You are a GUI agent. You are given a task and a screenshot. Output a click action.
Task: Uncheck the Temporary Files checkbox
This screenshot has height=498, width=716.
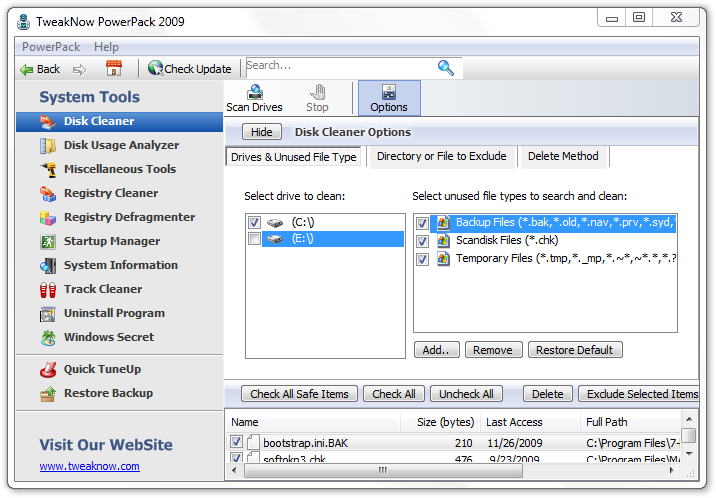(x=422, y=259)
